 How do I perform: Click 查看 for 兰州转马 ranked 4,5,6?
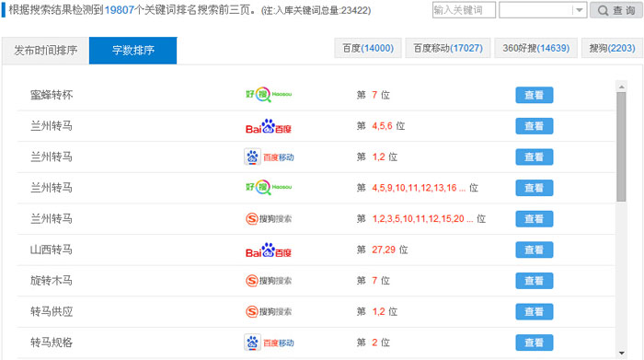click(535, 126)
